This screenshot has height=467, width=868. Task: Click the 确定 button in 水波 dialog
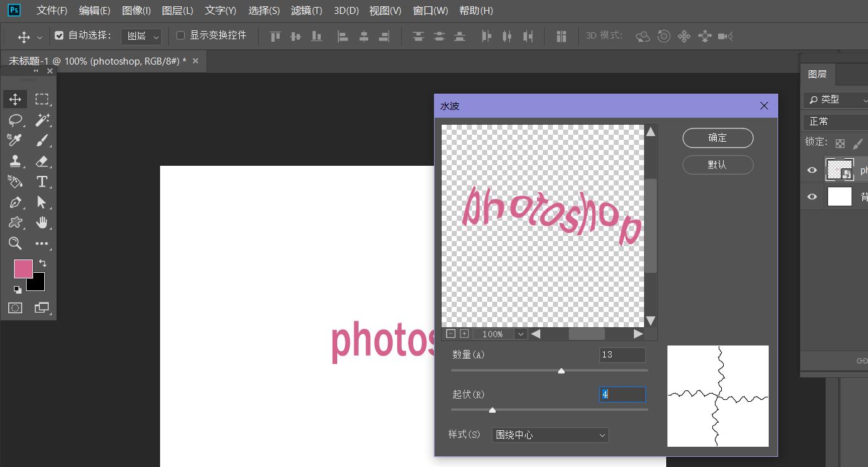(x=718, y=137)
